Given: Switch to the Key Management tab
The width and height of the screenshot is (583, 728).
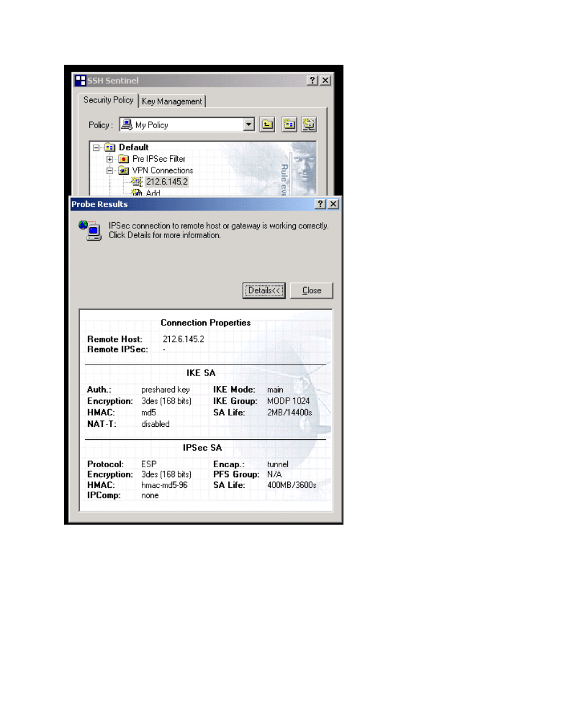Looking at the screenshot, I should 172,101.
